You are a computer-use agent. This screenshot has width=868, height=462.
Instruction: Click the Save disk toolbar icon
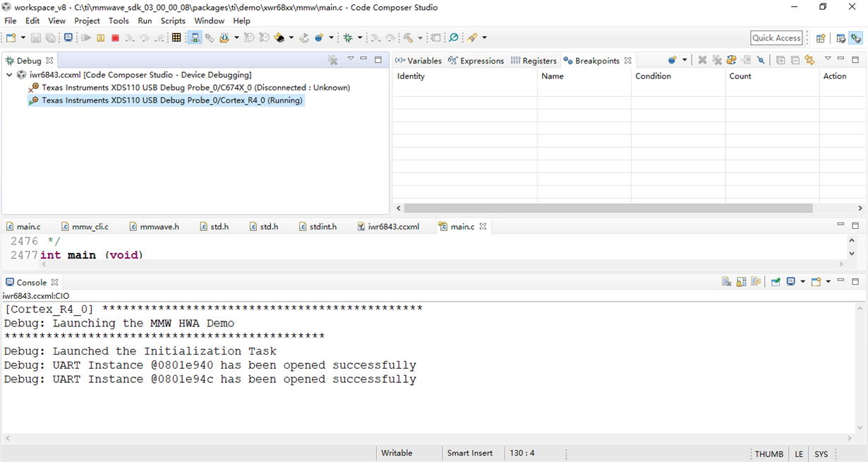pos(35,38)
